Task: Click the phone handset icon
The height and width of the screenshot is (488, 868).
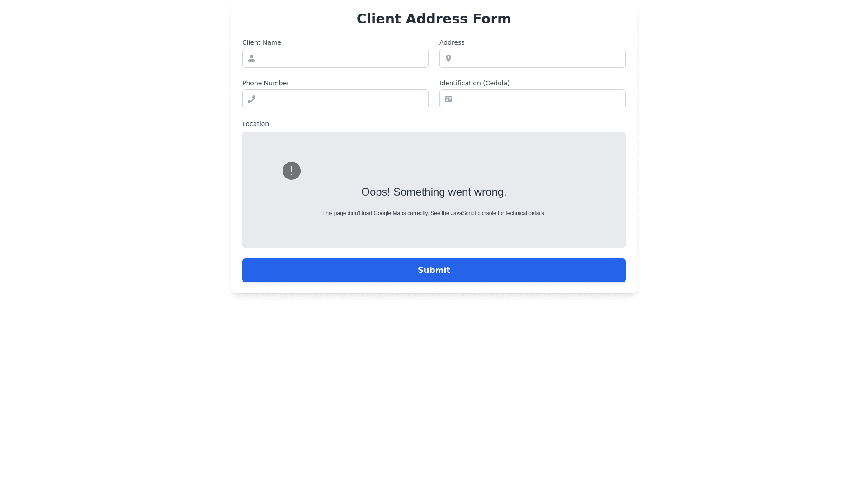Action: pyautogui.click(x=251, y=99)
